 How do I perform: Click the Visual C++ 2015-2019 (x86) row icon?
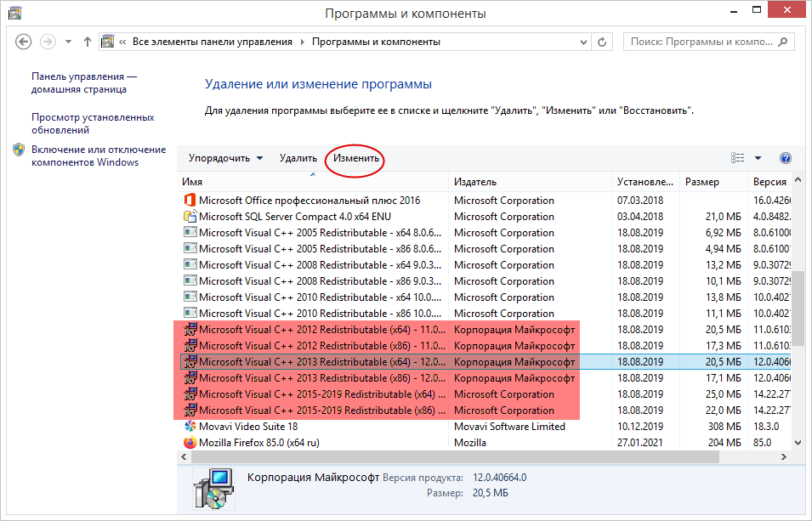(x=190, y=410)
